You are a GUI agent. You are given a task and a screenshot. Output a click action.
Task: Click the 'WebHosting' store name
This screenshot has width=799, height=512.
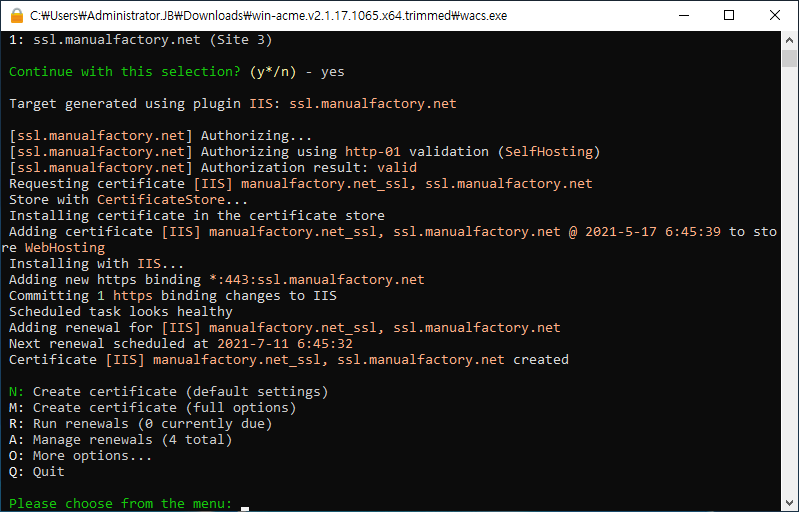[65, 248]
